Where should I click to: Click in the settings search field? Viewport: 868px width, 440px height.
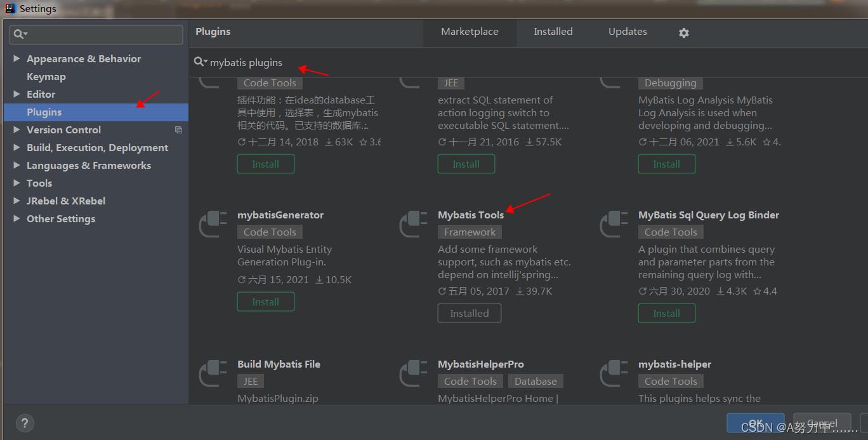pos(97,34)
